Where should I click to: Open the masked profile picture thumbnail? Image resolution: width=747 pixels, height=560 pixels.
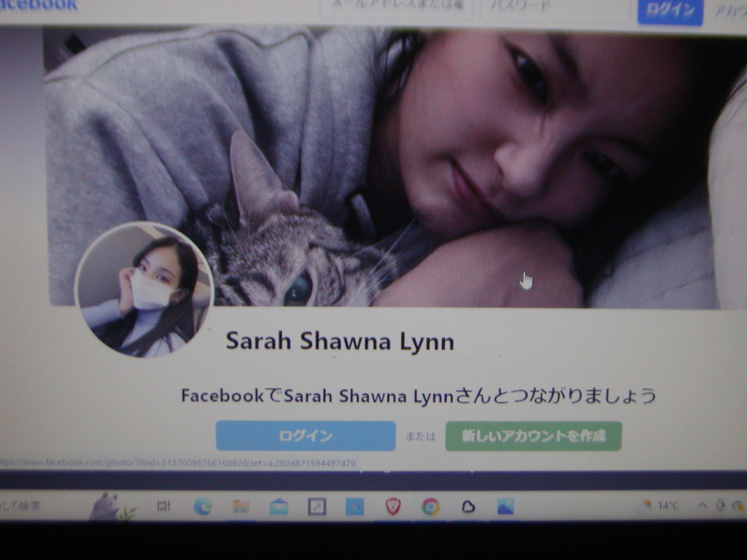(x=144, y=289)
